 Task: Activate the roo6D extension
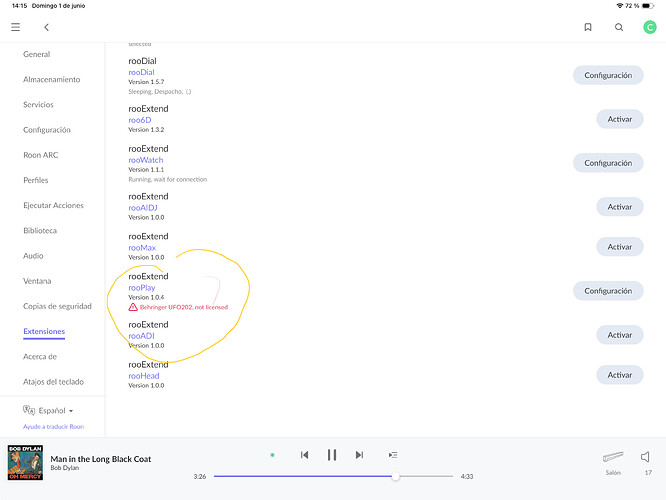(620, 119)
